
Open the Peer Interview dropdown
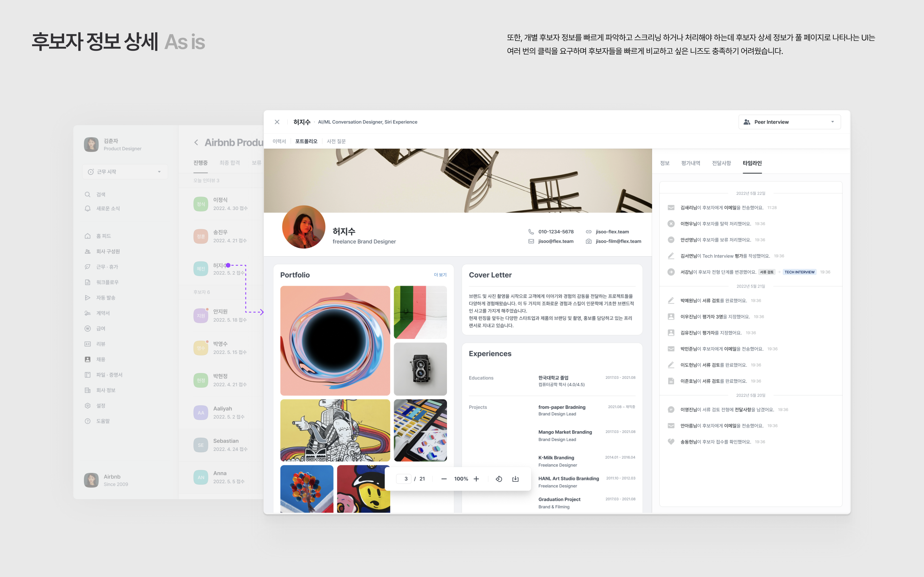tap(789, 122)
